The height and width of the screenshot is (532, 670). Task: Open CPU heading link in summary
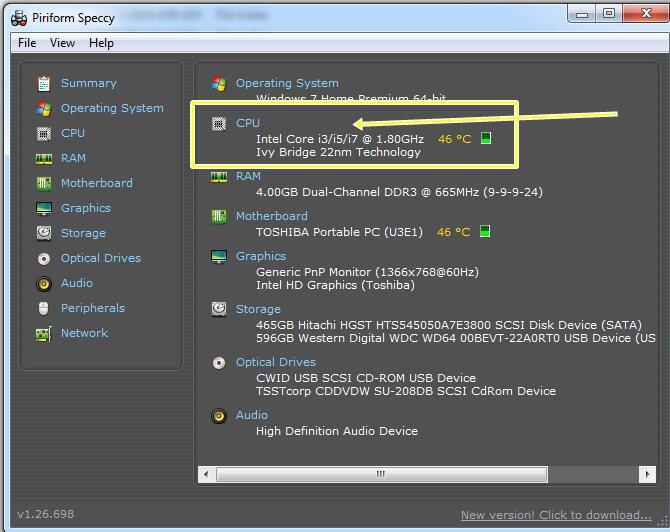248,123
